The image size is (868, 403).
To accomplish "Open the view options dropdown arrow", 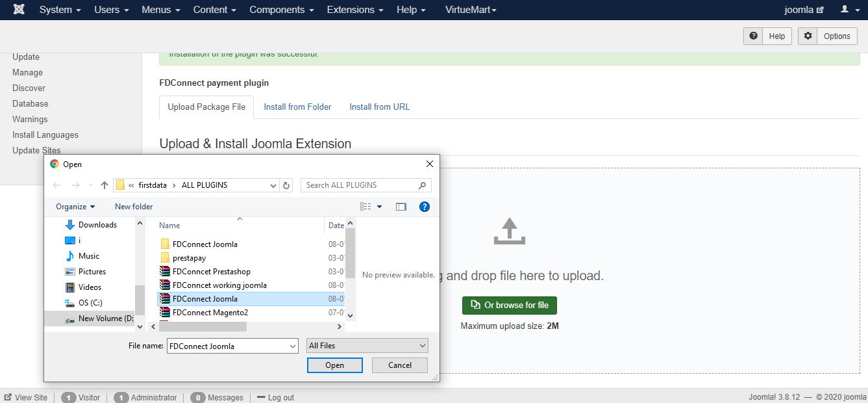I will [380, 207].
